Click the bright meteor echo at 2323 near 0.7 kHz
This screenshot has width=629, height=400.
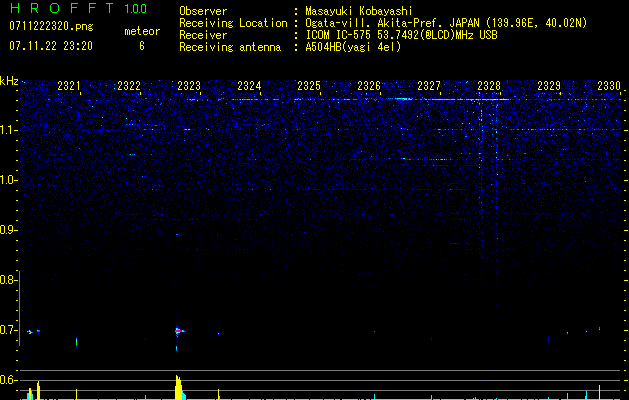coord(179,331)
